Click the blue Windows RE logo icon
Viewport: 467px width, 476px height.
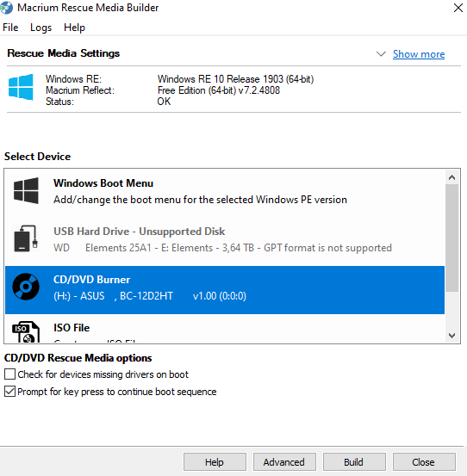click(x=21, y=87)
